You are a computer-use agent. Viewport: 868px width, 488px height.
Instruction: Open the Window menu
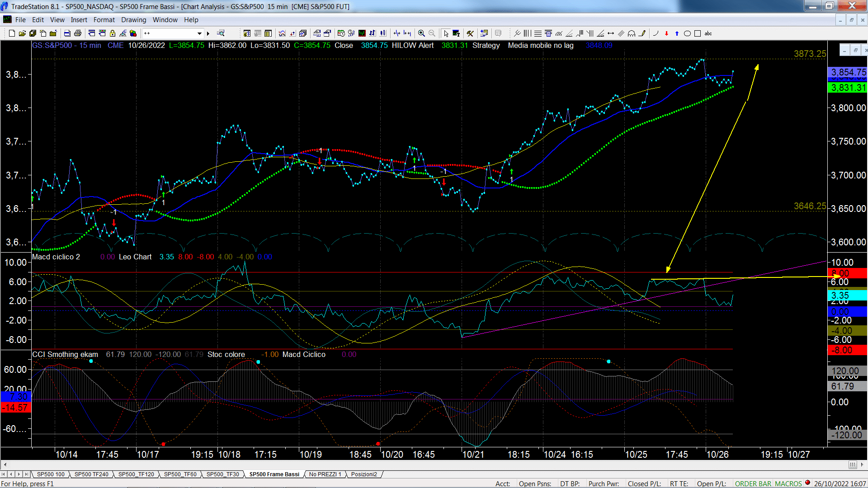point(165,20)
